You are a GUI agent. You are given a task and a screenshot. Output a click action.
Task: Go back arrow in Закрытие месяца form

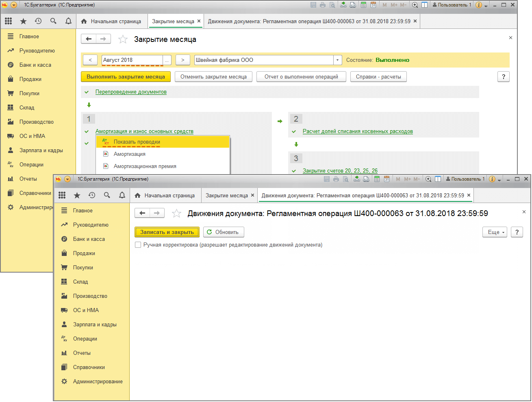(x=89, y=39)
